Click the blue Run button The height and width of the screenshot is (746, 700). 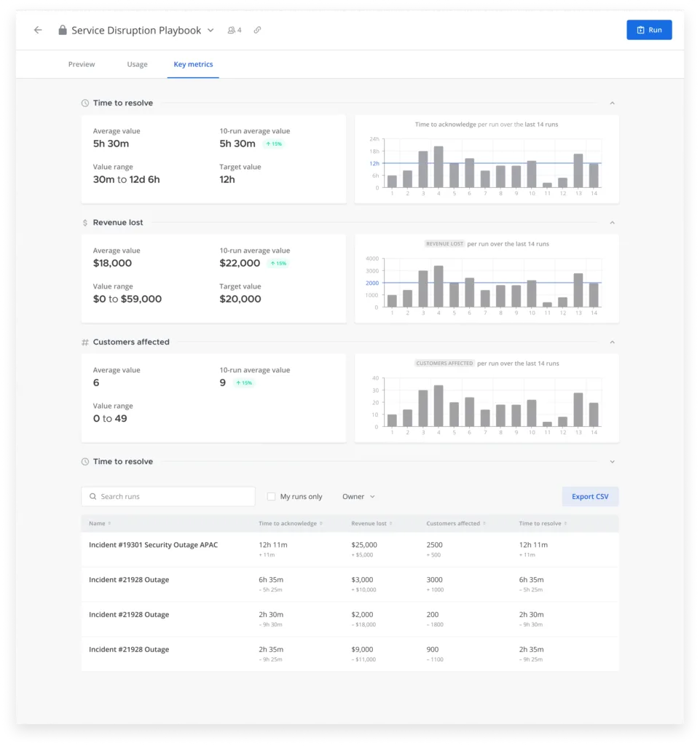tap(649, 29)
